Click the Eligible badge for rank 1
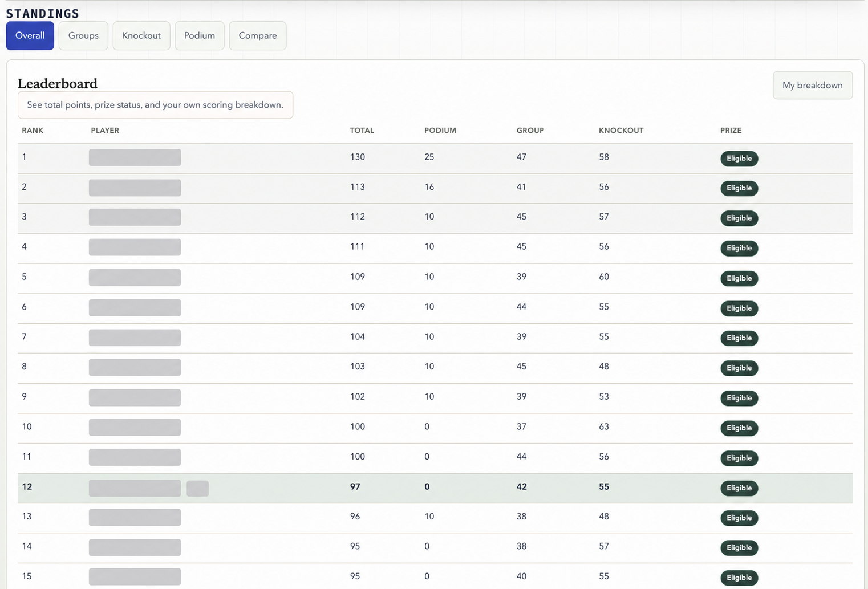 point(739,159)
